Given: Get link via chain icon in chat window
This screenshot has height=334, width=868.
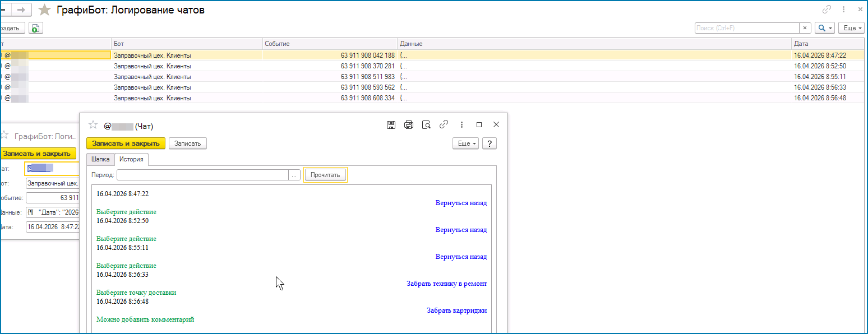Looking at the screenshot, I should pos(444,125).
